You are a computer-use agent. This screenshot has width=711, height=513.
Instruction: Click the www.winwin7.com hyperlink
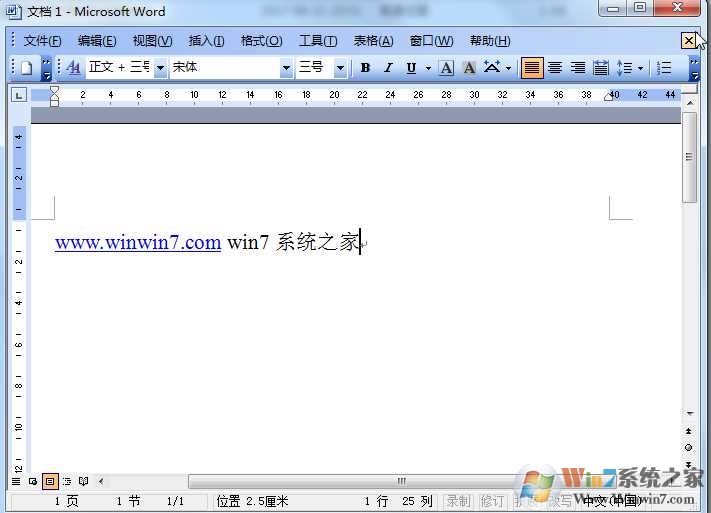click(x=138, y=242)
